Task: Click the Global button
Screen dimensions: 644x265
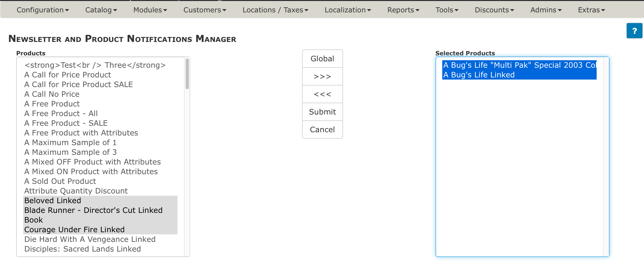Action: (322, 59)
